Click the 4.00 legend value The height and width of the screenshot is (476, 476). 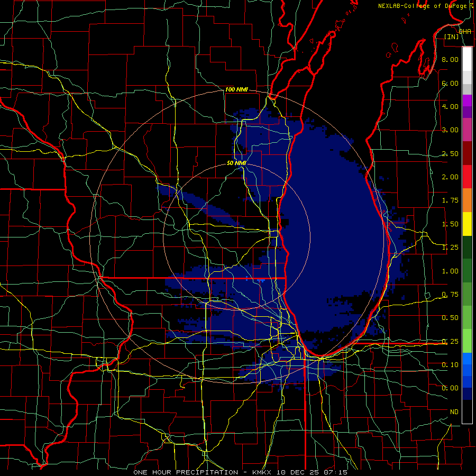coord(450,106)
